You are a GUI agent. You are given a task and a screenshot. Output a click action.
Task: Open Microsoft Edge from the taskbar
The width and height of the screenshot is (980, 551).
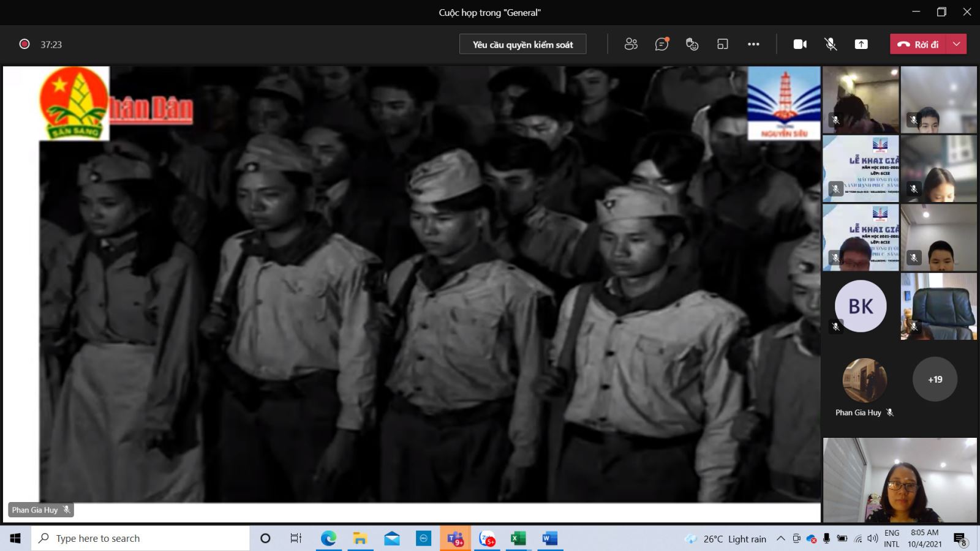[328, 538]
